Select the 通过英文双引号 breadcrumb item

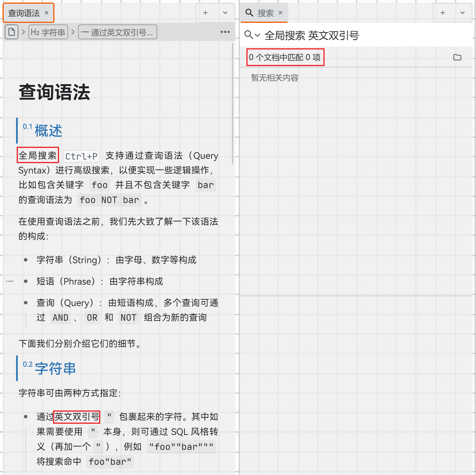tap(117, 32)
